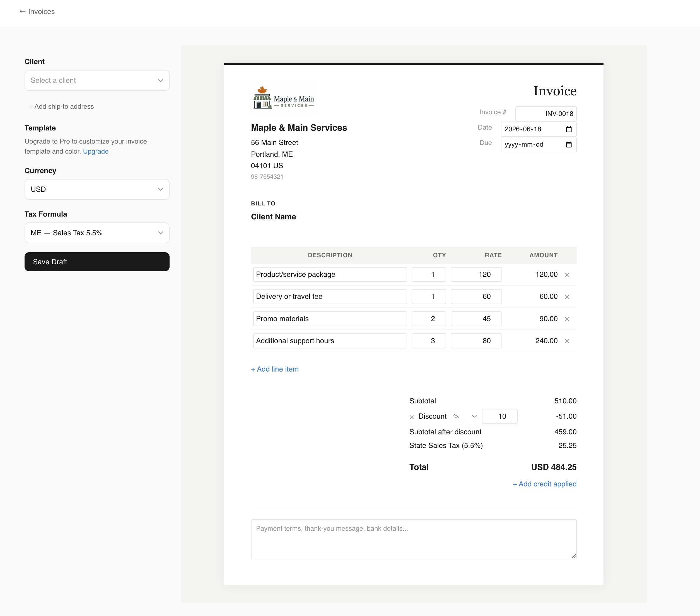Image resolution: width=700 pixels, height=616 pixels.
Task: Click the payment terms notes textarea
Action: [x=413, y=539]
